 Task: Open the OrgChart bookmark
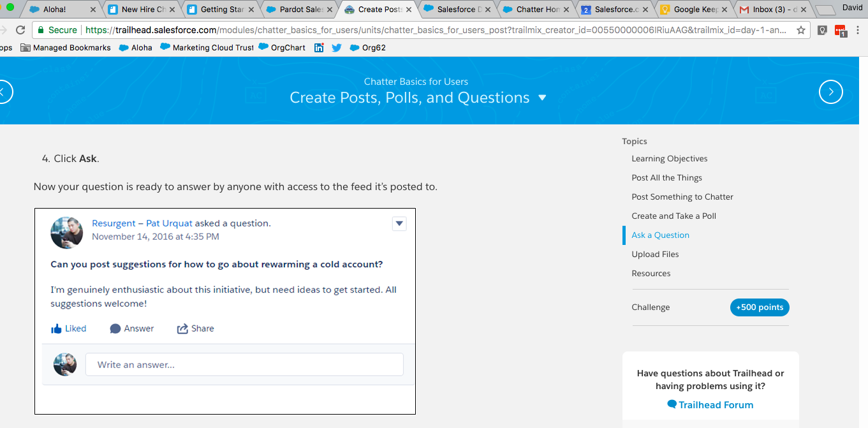coord(282,48)
